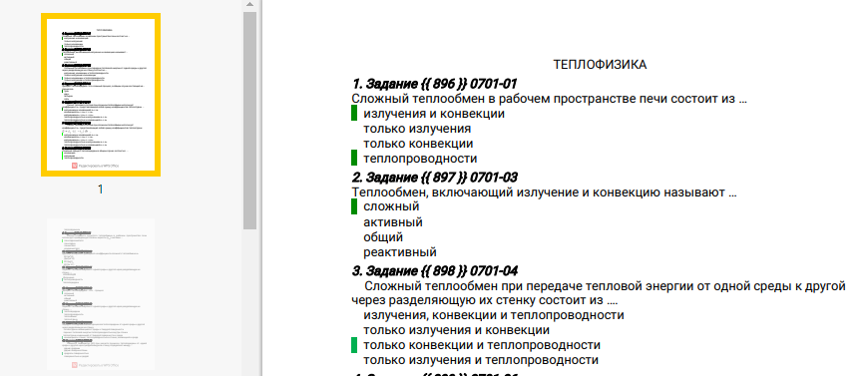Click the answer option общий
Viewport: 868px width, 376px height.
click(383, 237)
